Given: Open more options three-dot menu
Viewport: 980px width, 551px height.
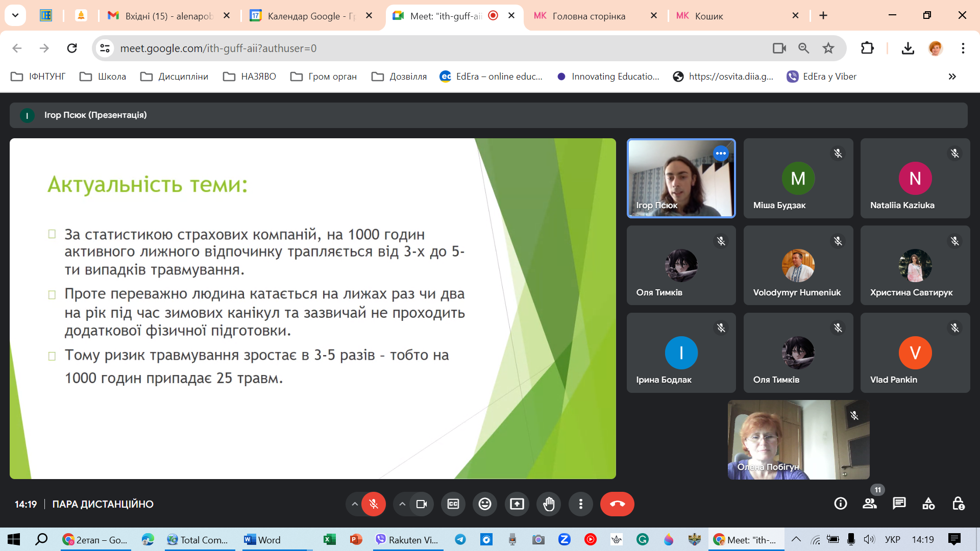Looking at the screenshot, I should pos(580,504).
